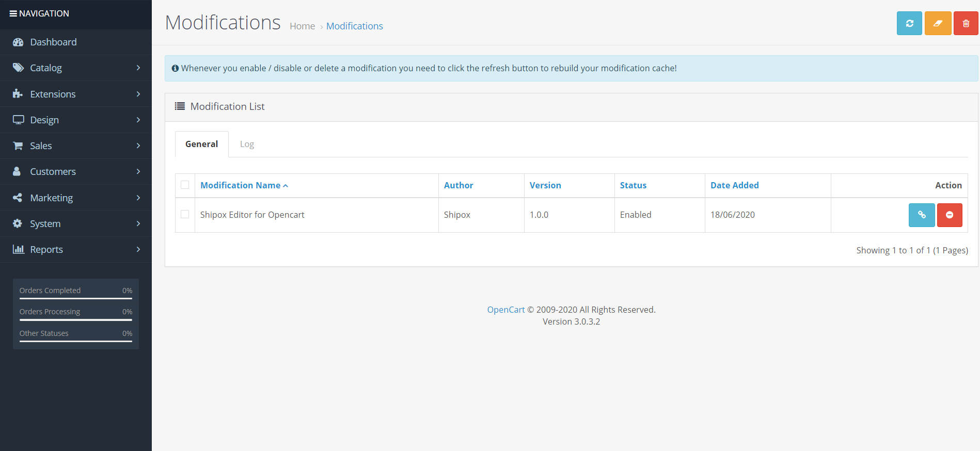The width and height of the screenshot is (980, 451).
Task: Sort table by Date Added column
Action: [x=735, y=185]
